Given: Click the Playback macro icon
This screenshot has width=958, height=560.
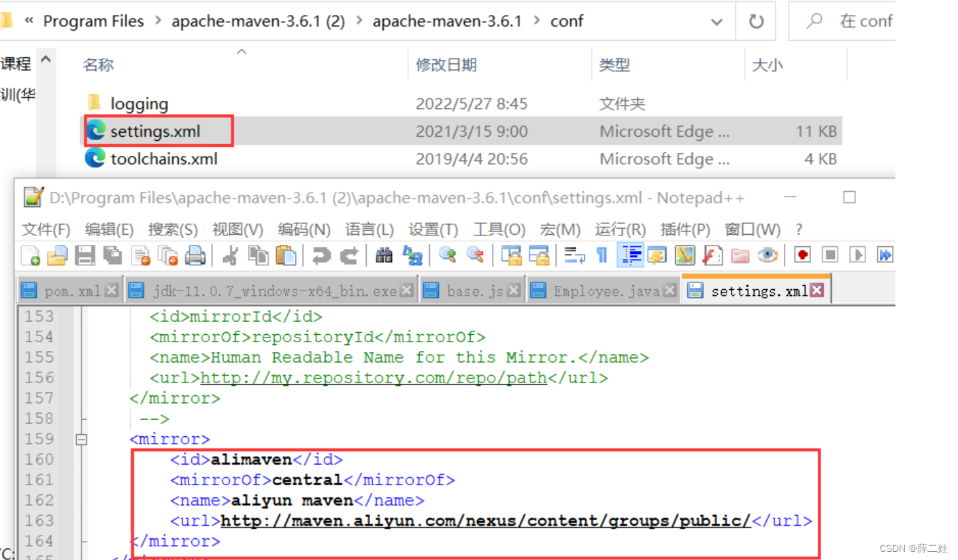Looking at the screenshot, I should [x=858, y=256].
